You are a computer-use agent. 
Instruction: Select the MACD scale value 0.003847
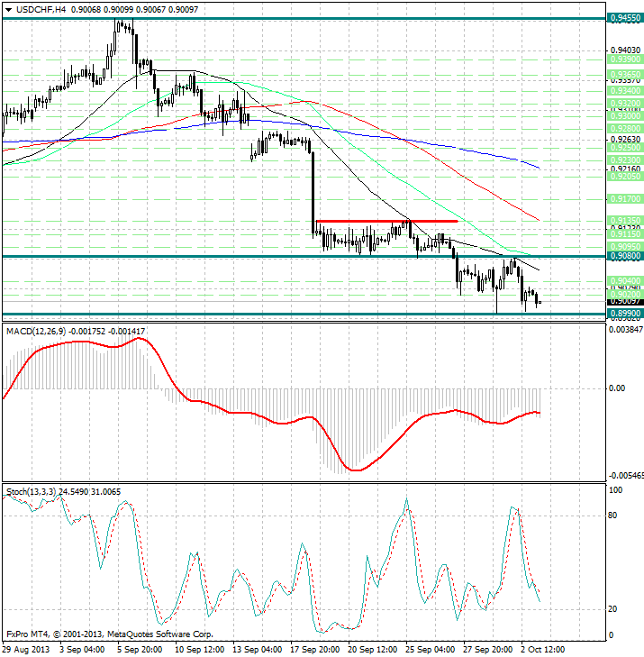pos(626,330)
